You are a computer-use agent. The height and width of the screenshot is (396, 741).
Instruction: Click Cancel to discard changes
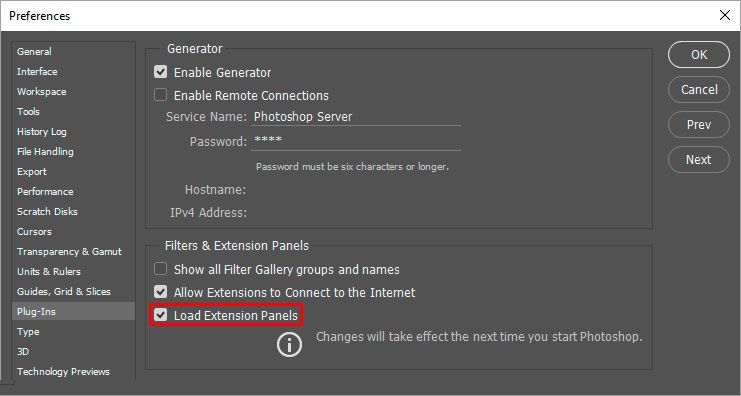pyautogui.click(x=698, y=90)
